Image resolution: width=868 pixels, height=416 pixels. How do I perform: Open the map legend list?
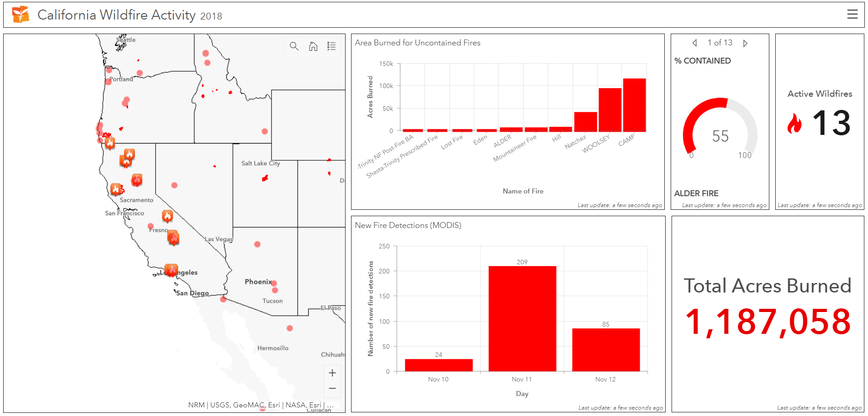(331, 46)
